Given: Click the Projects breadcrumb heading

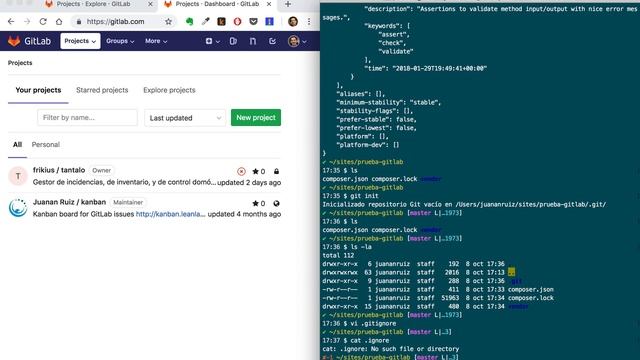Looking at the screenshot, I should (20, 63).
